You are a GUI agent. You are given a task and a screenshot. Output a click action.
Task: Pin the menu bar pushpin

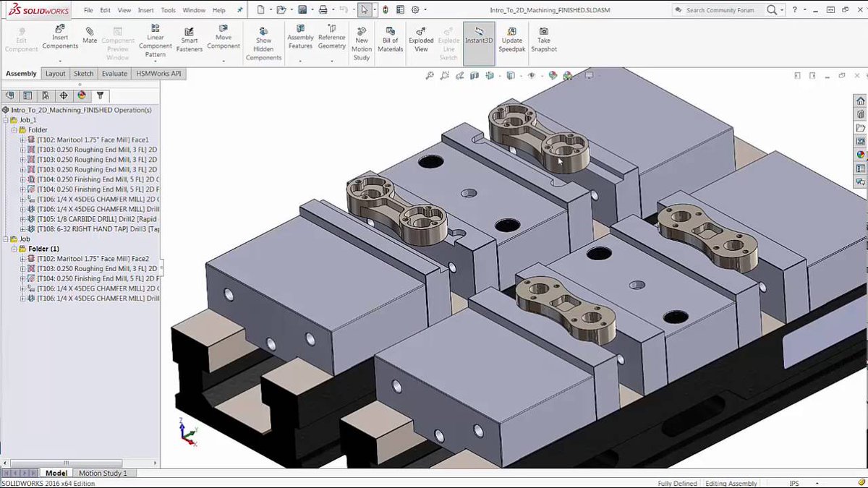point(239,10)
